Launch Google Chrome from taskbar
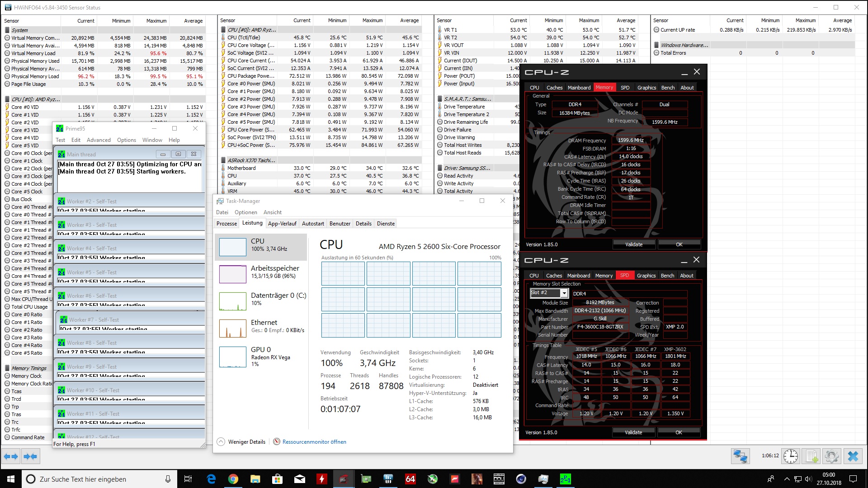The width and height of the screenshot is (868, 488). click(233, 479)
